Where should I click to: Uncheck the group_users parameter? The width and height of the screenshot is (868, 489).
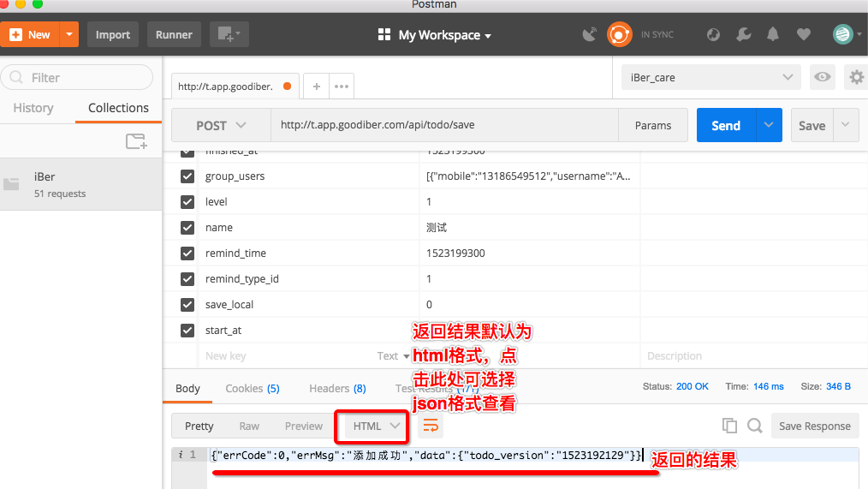187,176
